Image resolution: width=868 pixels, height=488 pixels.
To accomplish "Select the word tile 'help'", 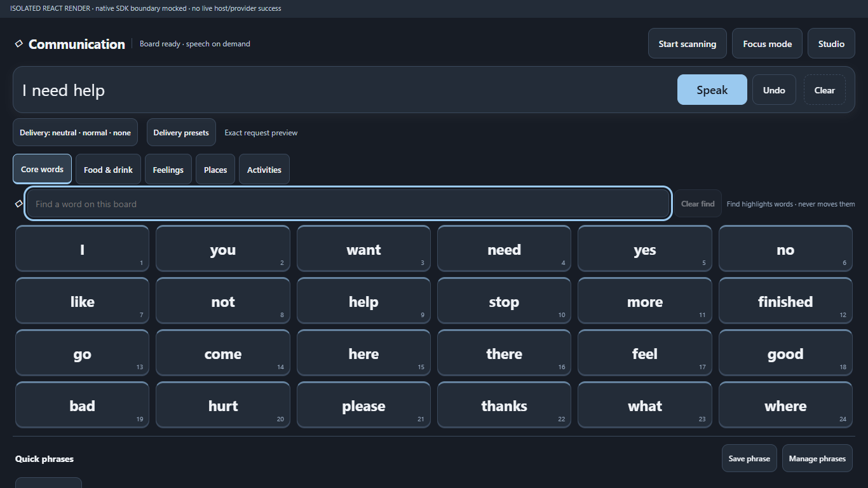I will coord(363,301).
